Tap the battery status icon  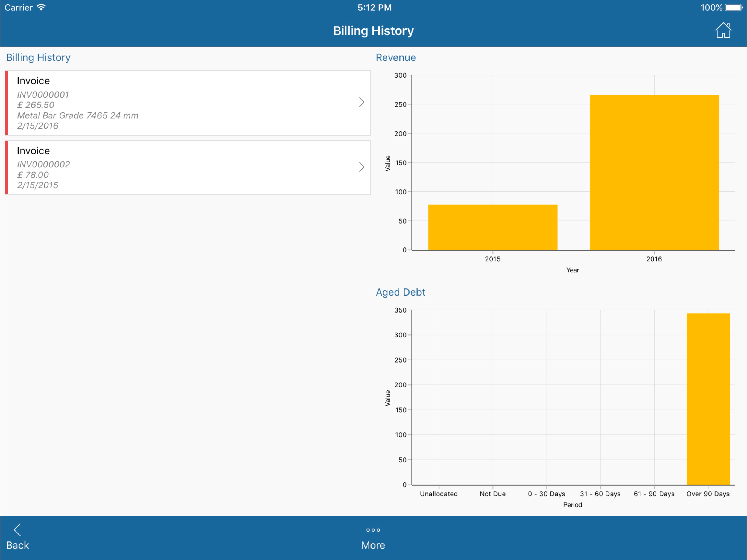[734, 7]
